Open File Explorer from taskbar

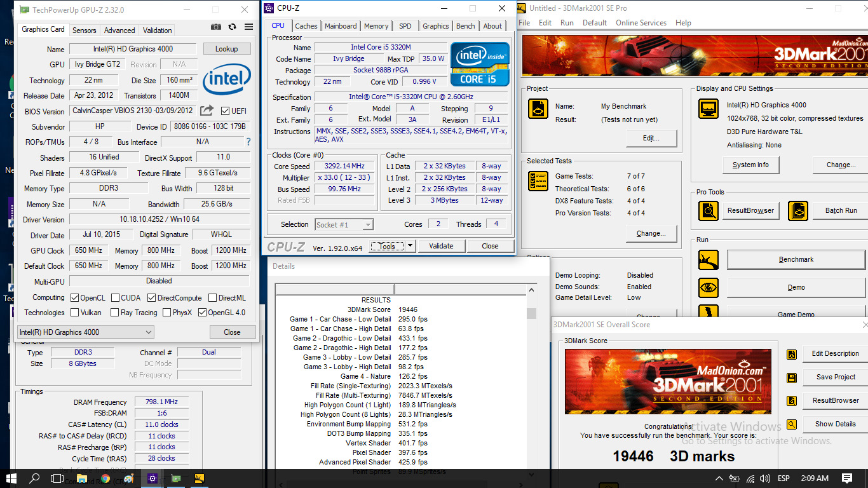(x=81, y=478)
